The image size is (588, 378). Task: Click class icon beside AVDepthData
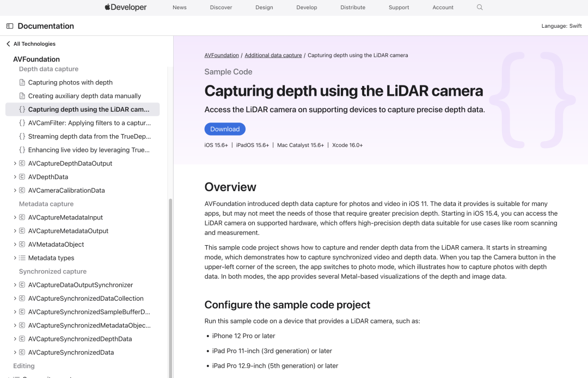point(22,176)
